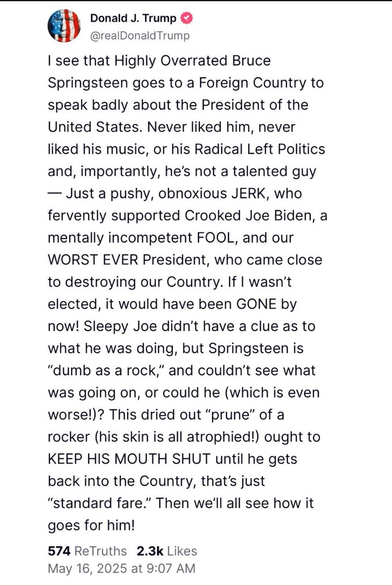392x585 pixels.
Task: Click the red verified badge beside the name
Action: [186, 19]
